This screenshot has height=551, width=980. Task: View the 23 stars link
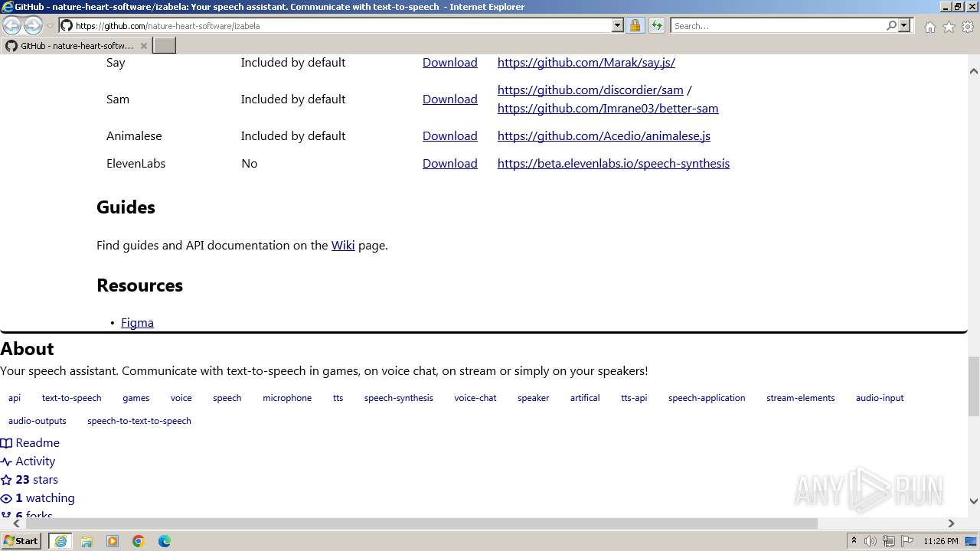[29, 480]
